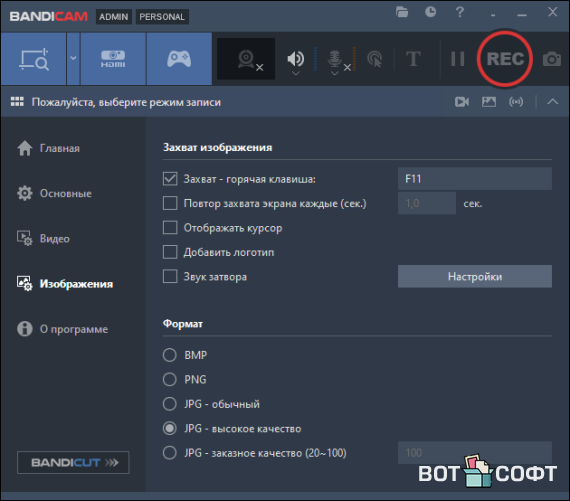
Task: Click the 'Настройки' button
Action: (475, 276)
